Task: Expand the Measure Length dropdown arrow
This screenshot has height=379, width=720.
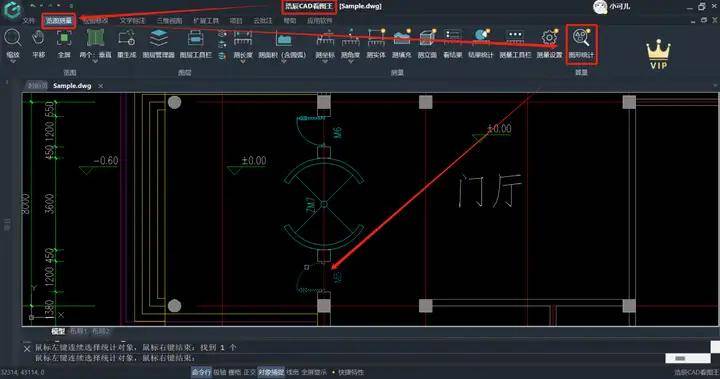Action: [243, 61]
